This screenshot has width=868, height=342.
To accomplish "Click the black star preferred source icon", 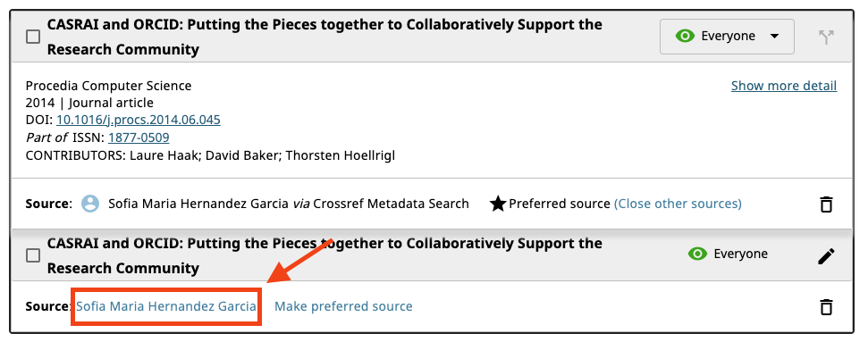I will [x=498, y=204].
